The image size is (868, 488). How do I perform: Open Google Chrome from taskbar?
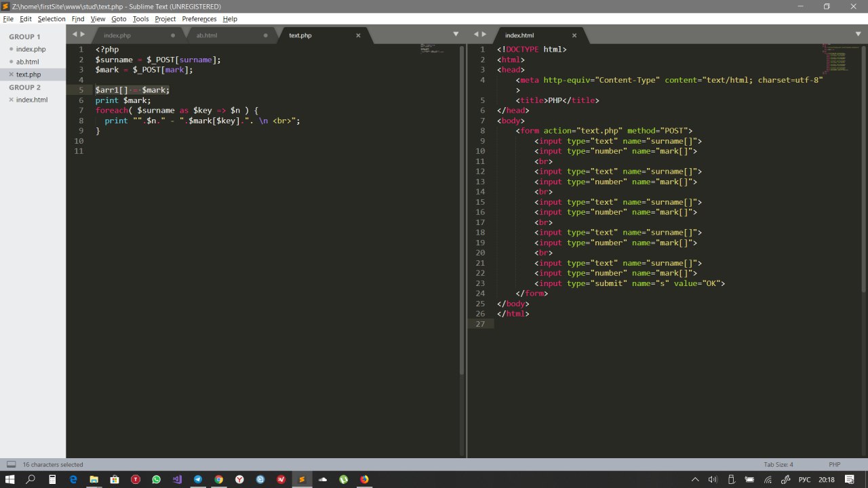coord(219,479)
